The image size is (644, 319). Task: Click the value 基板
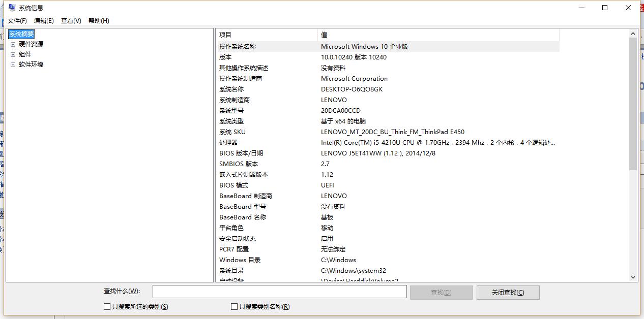(327, 217)
